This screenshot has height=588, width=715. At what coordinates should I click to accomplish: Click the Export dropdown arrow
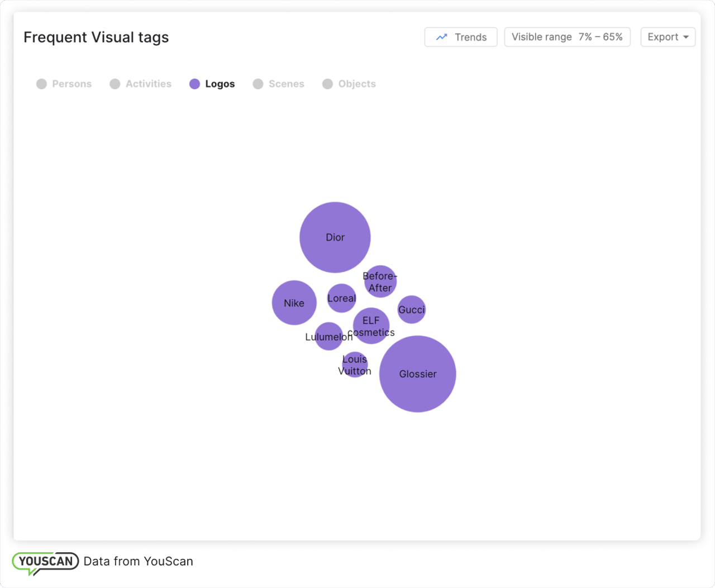coord(686,37)
